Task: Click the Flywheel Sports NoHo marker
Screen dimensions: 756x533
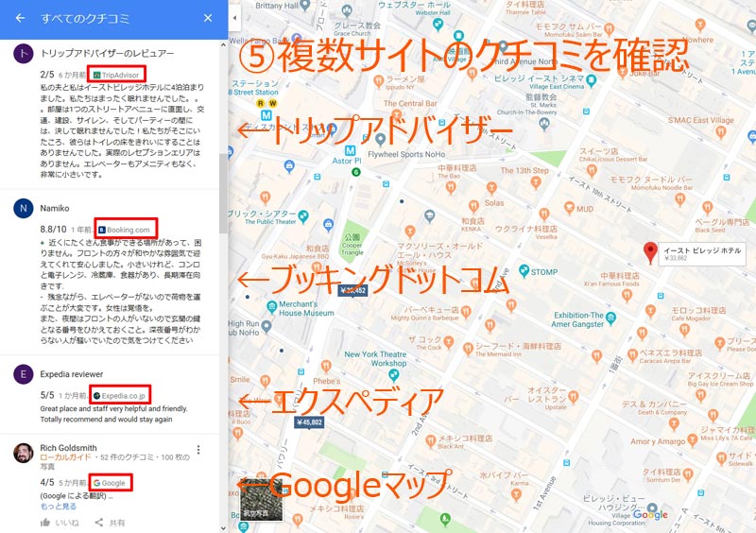Action: [381, 140]
